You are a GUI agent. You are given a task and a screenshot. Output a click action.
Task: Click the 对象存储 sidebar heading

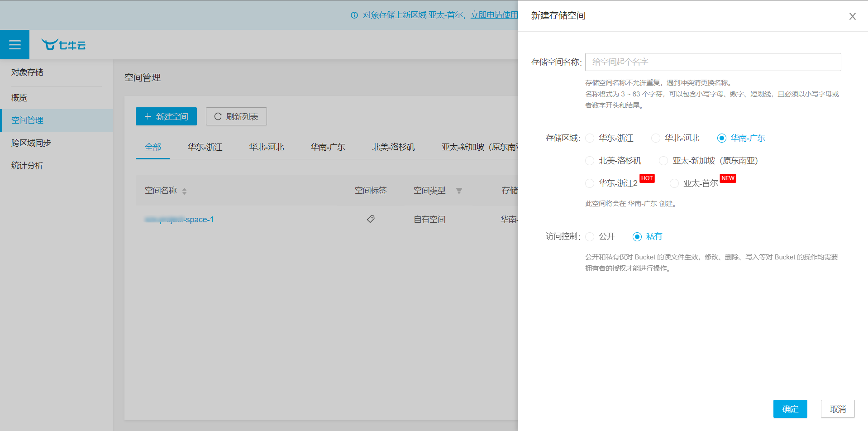tap(27, 72)
